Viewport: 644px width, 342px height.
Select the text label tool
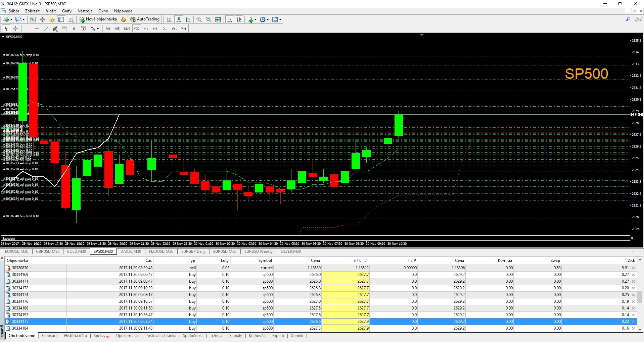coord(84,28)
